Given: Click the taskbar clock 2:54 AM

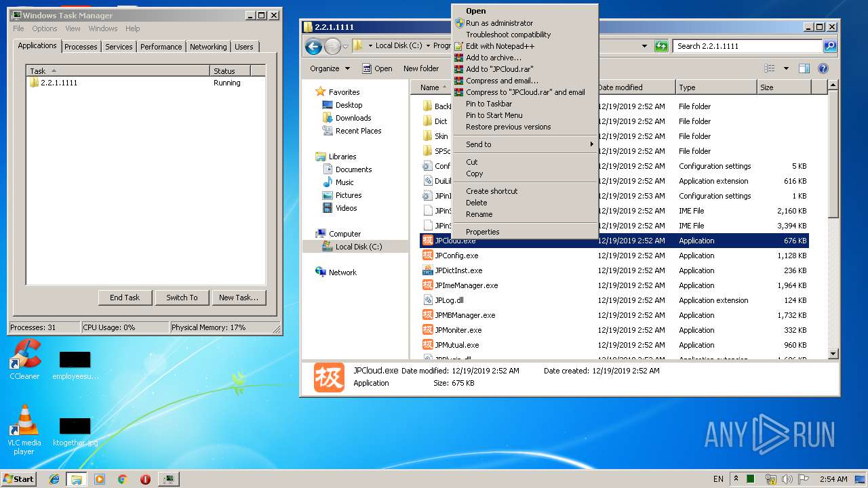Looking at the screenshot, I should 834,479.
